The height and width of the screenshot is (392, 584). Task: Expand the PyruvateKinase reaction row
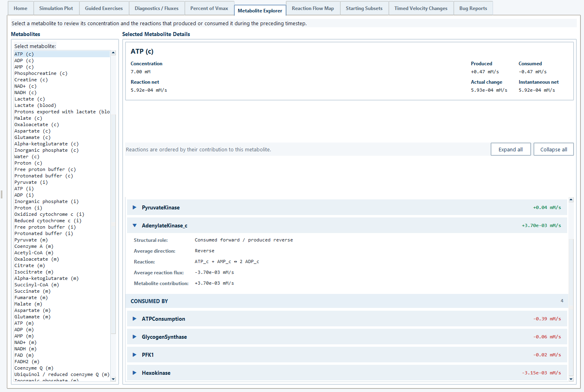click(x=347, y=207)
